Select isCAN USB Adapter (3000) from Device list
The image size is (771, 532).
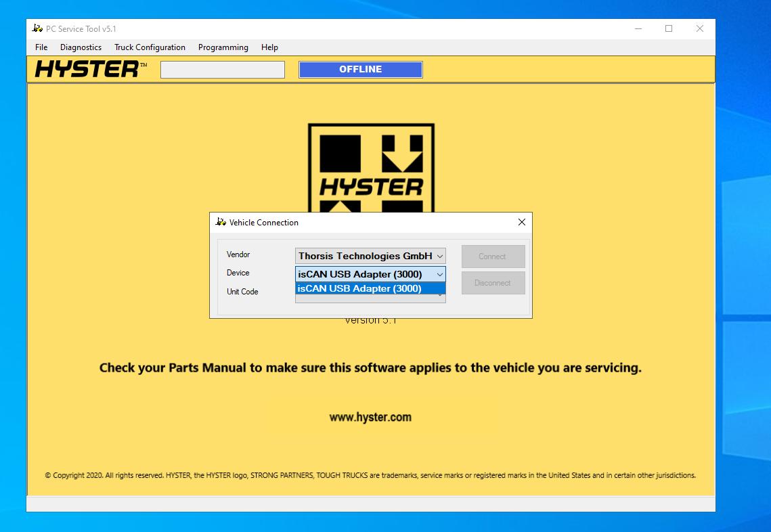366,288
